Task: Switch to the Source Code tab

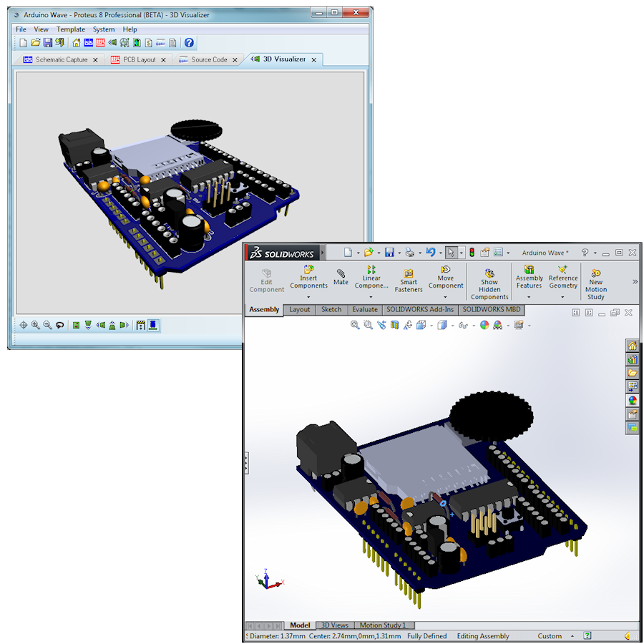Action: (208, 59)
